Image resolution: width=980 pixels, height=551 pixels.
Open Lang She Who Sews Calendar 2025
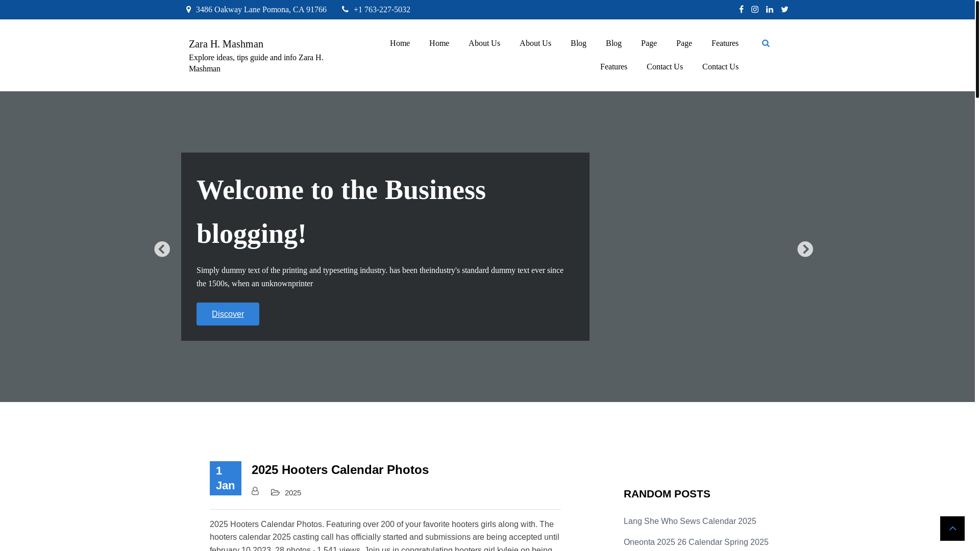click(690, 521)
